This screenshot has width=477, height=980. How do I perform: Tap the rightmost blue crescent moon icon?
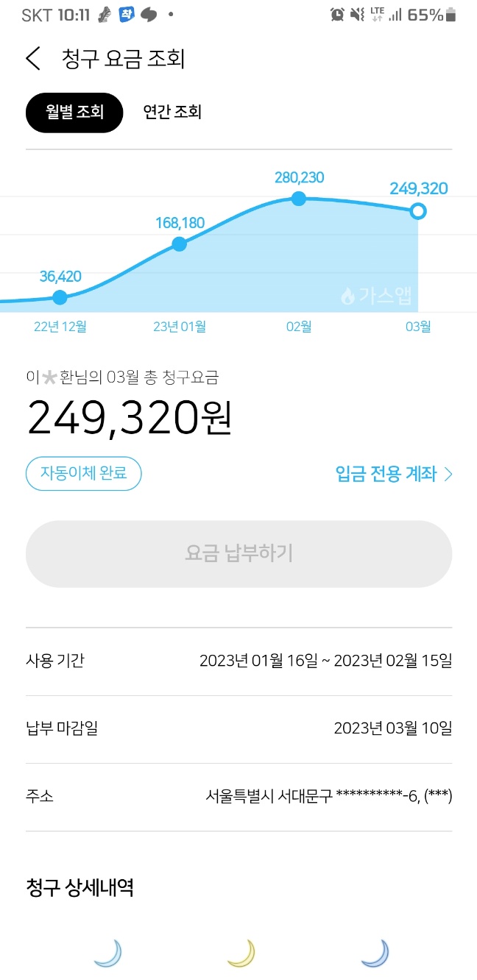point(375,953)
